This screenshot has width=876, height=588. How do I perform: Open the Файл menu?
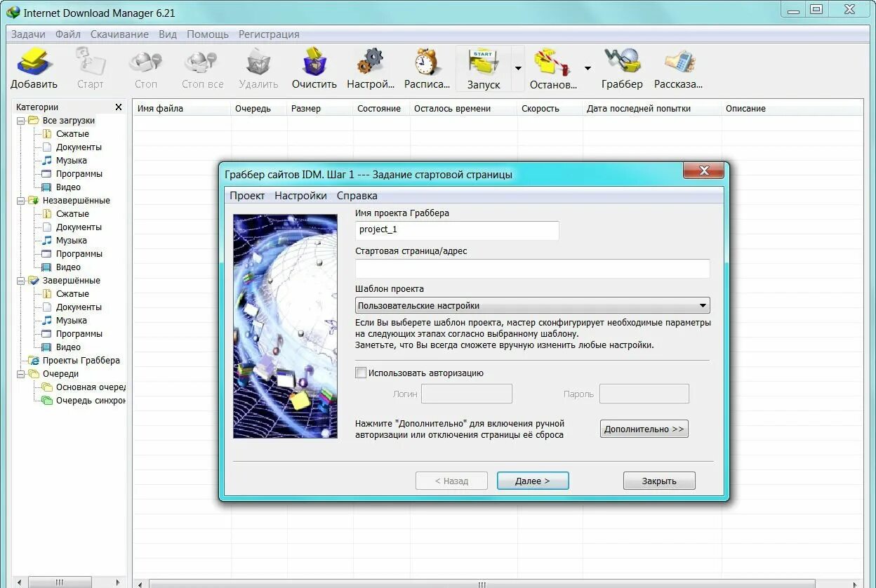pyautogui.click(x=68, y=34)
